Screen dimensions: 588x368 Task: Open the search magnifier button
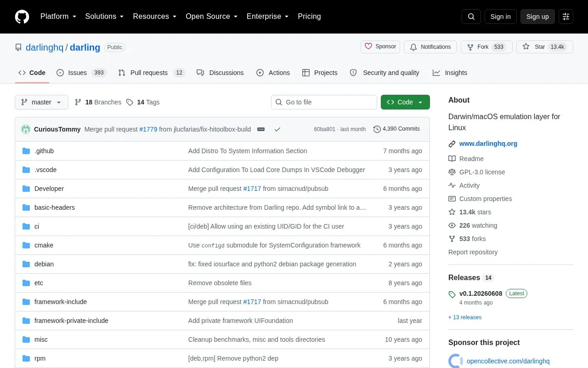471,17
